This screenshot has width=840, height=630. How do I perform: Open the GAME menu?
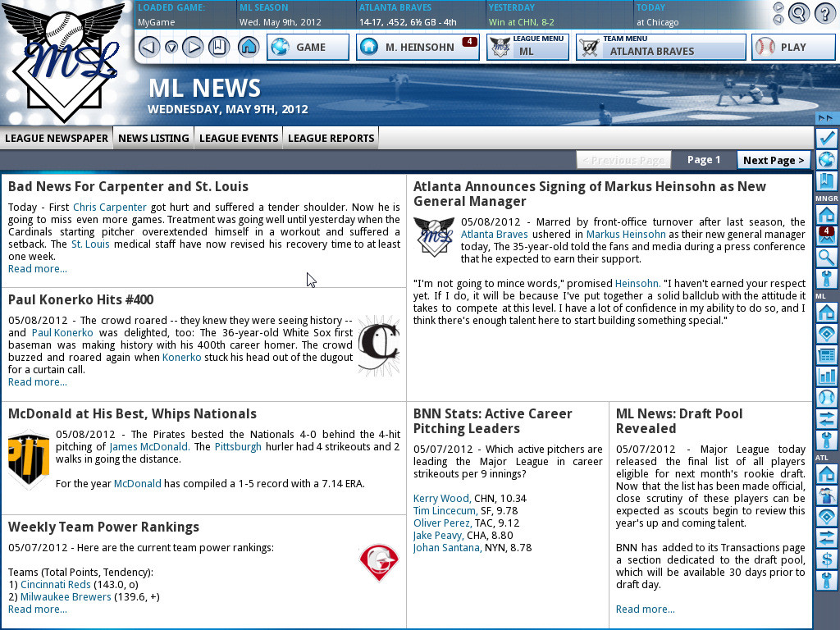point(308,47)
